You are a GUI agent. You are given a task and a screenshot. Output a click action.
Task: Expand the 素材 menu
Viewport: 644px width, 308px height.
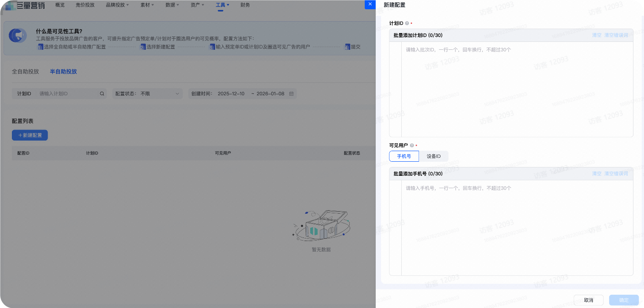(x=147, y=5)
